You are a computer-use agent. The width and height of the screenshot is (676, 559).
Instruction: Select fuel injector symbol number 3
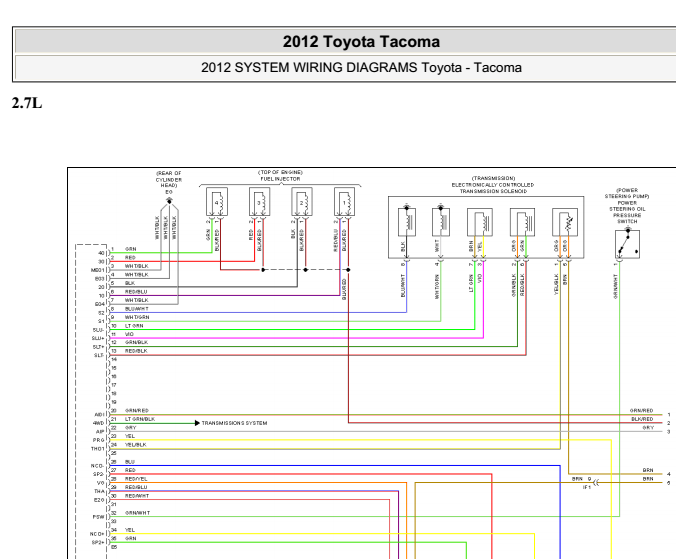(259, 202)
